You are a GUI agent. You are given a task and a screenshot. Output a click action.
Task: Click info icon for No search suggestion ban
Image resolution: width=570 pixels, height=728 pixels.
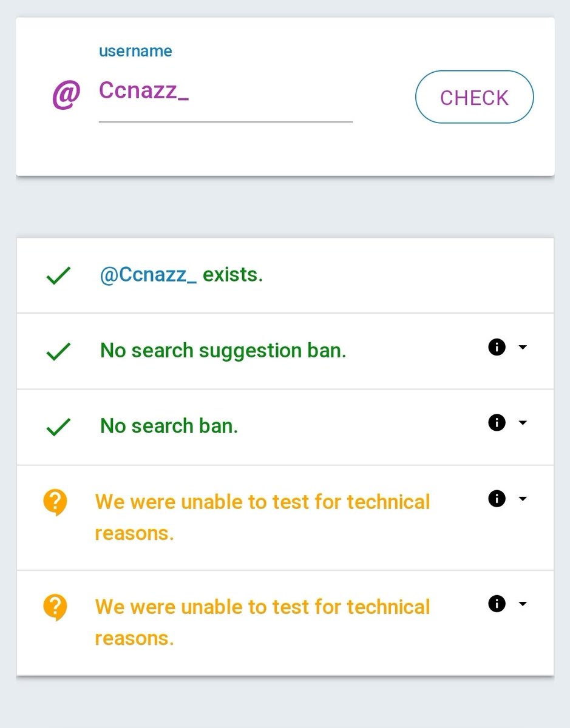(x=497, y=347)
